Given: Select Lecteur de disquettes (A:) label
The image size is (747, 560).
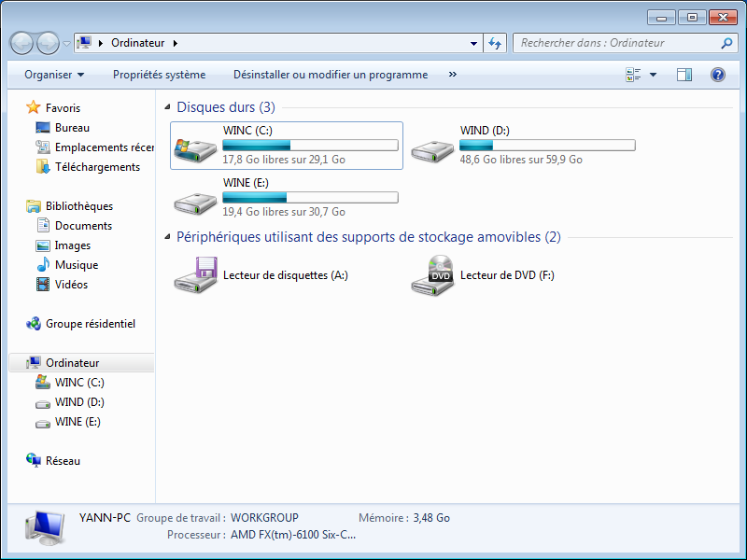Looking at the screenshot, I should pyautogui.click(x=286, y=275).
